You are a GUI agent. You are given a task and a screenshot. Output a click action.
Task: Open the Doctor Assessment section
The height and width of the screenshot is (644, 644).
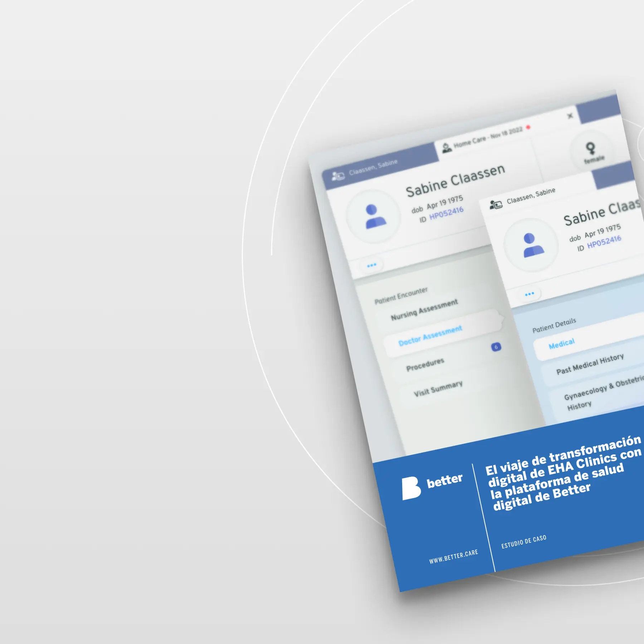click(430, 335)
